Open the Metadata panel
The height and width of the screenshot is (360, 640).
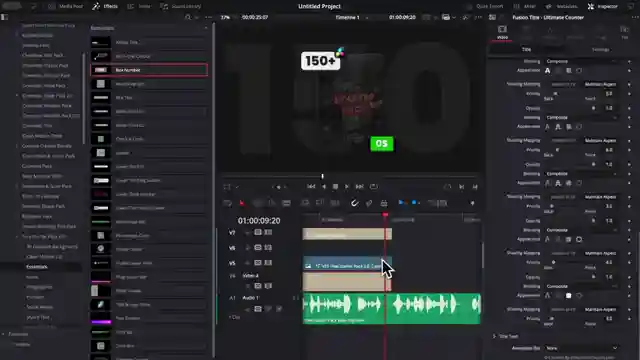562,6
